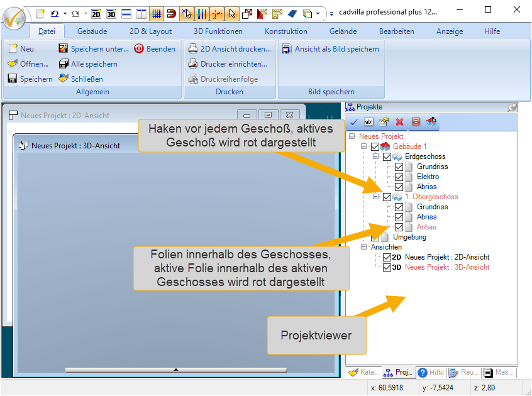The height and width of the screenshot is (396, 532).
Task: Collapse the Erdgeschoss tree node
Action: point(375,157)
